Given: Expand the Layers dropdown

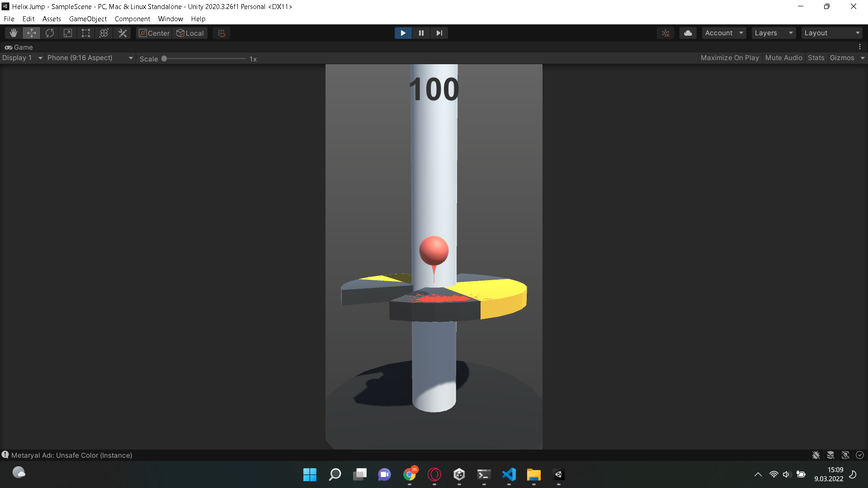Looking at the screenshot, I should click(773, 33).
